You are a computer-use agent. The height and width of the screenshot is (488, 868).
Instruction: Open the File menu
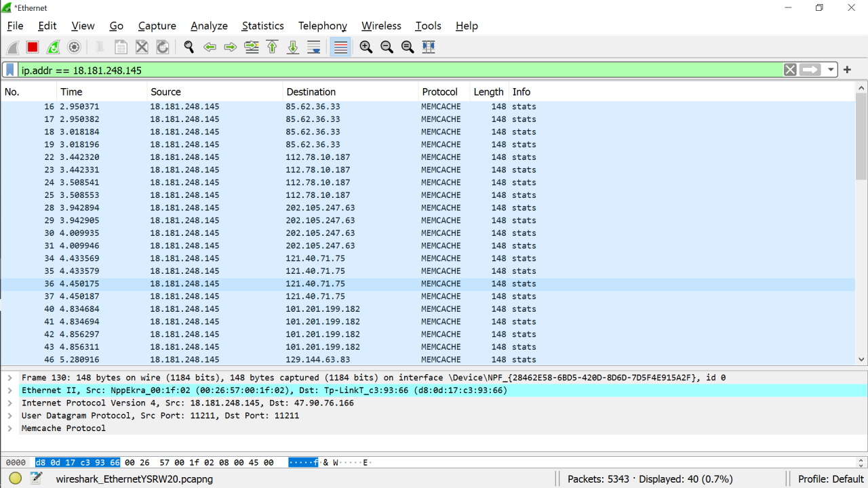[x=15, y=26]
